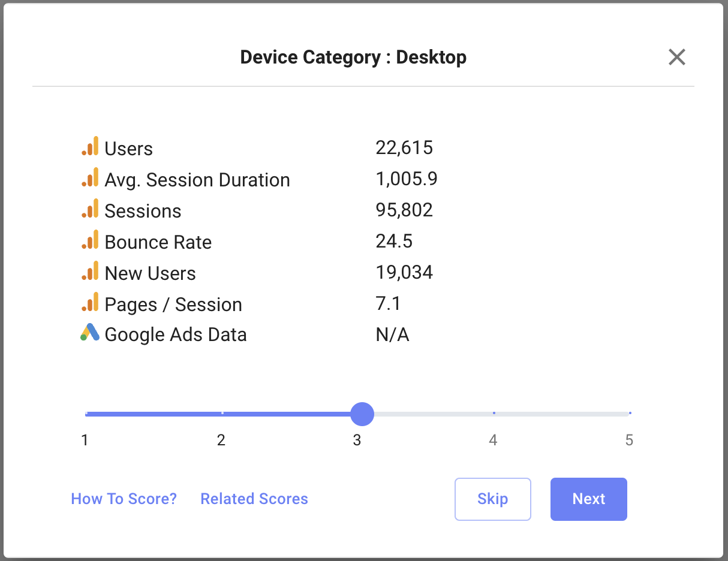The image size is (728, 561).
Task: Click the Analytics icon next to Bounce Rate
Action: point(90,240)
